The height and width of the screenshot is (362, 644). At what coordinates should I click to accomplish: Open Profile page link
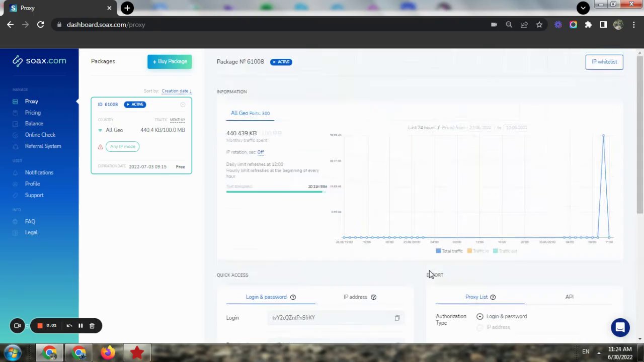pos(32,184)
